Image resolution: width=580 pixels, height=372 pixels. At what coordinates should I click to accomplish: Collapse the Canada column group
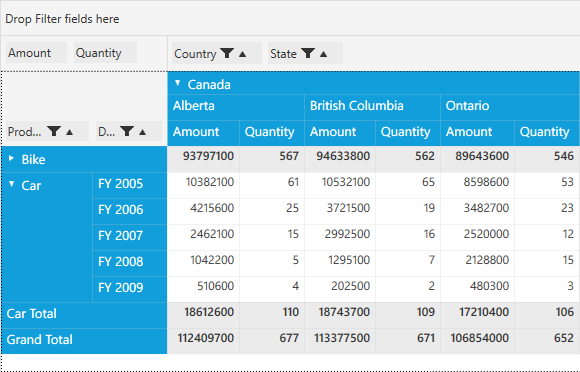click(x=178, y=83)
